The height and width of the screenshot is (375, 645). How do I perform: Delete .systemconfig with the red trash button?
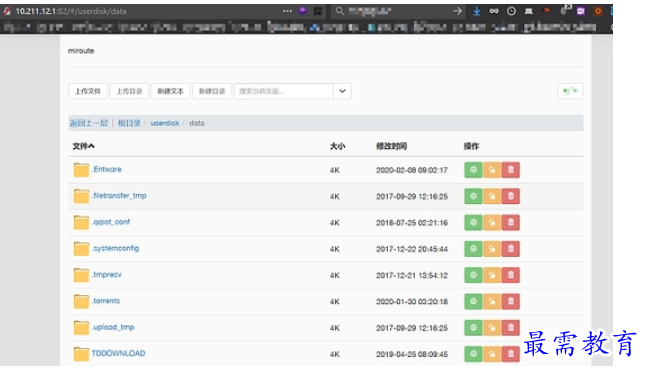511,249
